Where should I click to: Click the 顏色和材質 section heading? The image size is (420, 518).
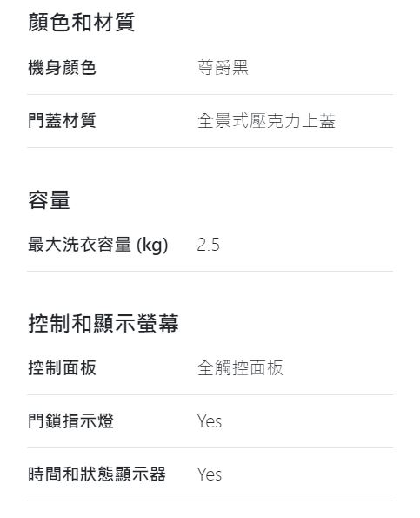pos(82,22)
